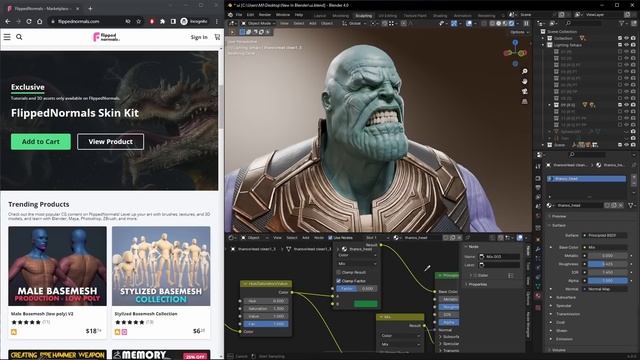
Task: Switch to the UV Editing workspace tab
Action: click(x=387, y=16)
